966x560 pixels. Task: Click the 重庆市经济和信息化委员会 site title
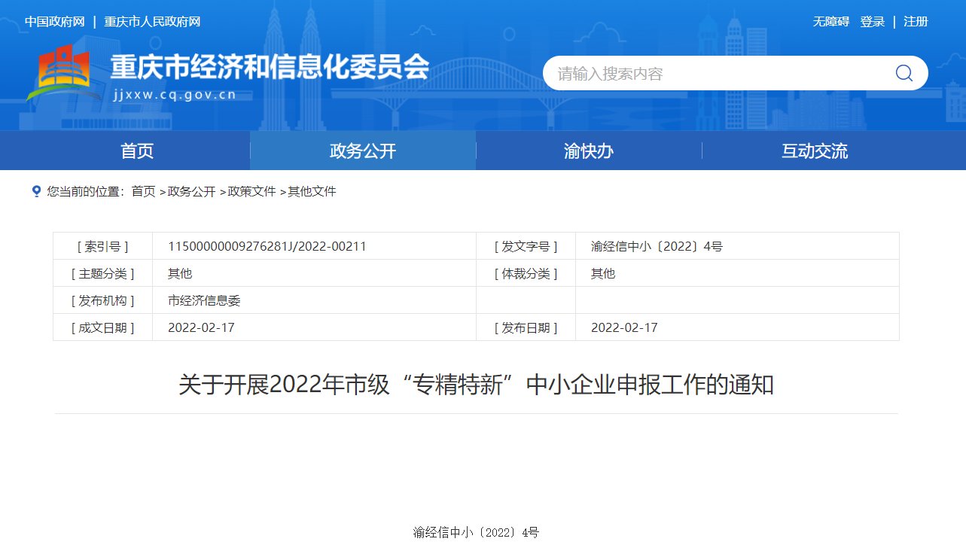click(x=270, y=67)
